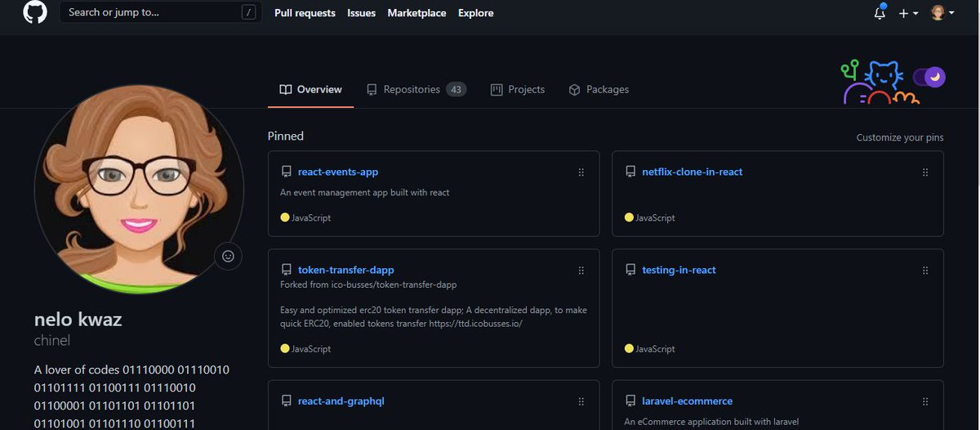
Task: Switch to the Projects tab
Action: (518, 90)
